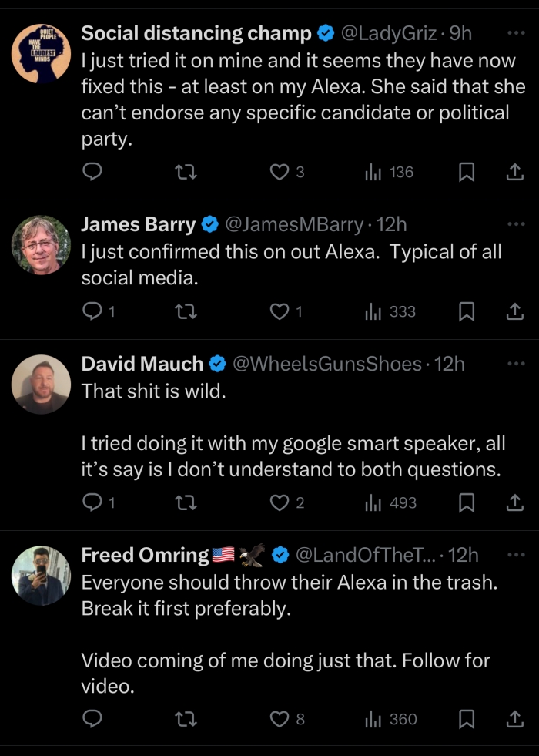Reply to Social distancing champ's tweet
This screenshot has height=756, width=539.
point(92,173)
